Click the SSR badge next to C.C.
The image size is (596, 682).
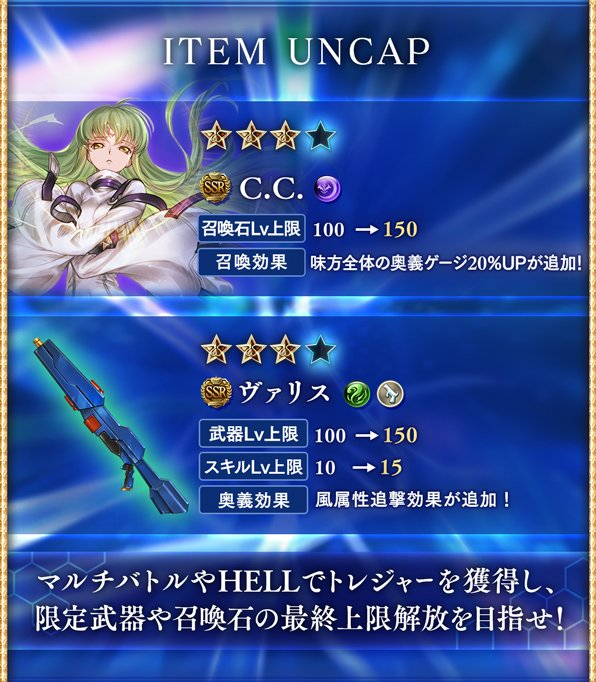click(x=214, y=188)
